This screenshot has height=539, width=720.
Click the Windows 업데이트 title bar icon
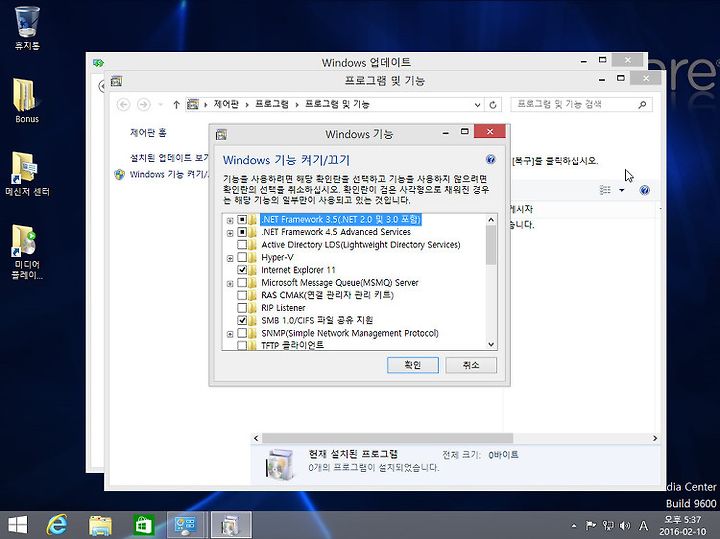[x=98, y=62]
